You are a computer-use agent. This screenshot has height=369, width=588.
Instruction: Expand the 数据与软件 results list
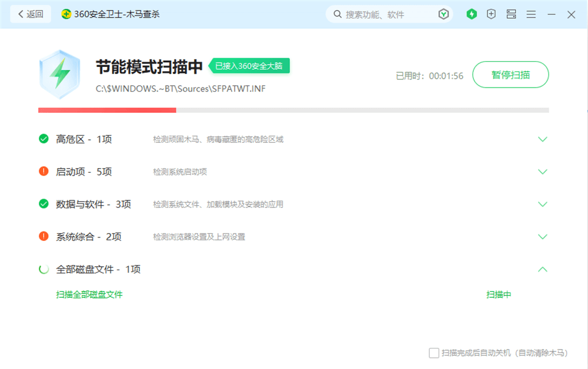542,204
